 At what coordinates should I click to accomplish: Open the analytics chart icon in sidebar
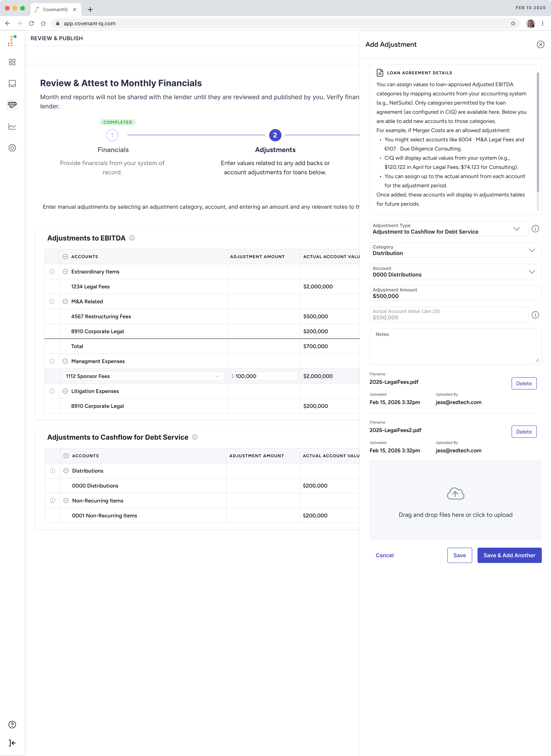click(12, 127)
